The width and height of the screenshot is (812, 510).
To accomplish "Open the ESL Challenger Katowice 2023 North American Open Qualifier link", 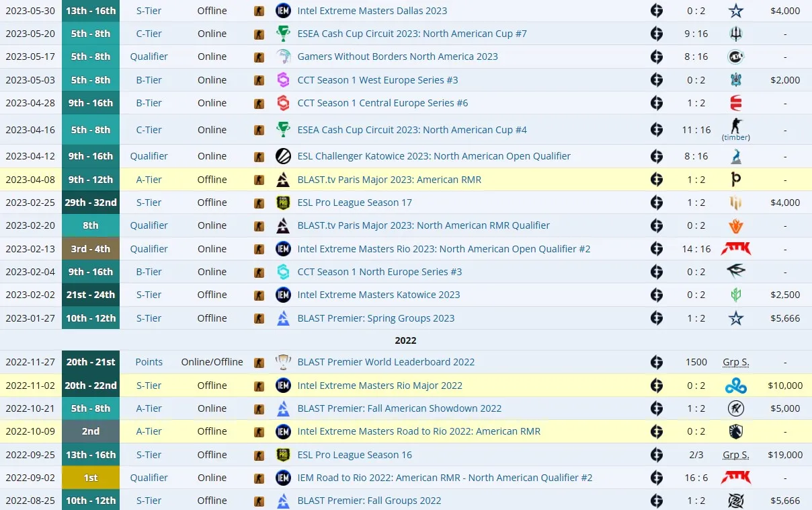I will pos(434,156).
